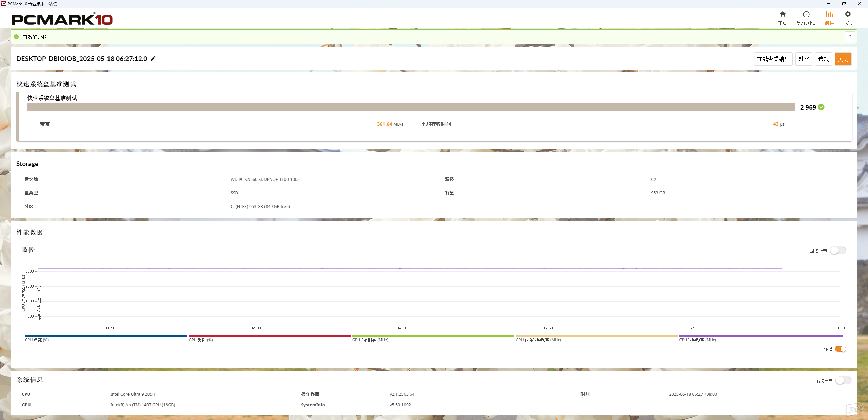Screen dimensions: 868x420
Task: Click the PCMark 10 title bar app icon
Action: (3, 4)
